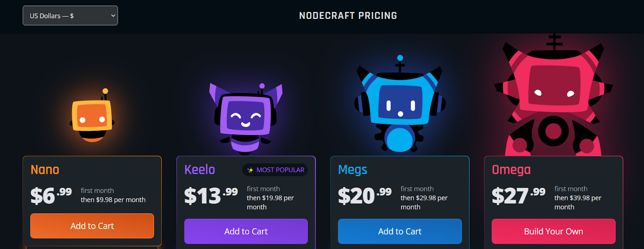Click the purple Keelo robot mascot

pos(246,119)
